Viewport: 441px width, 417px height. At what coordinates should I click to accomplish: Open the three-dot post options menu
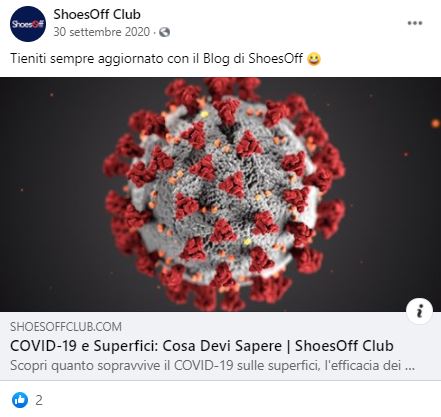point(415,23)
